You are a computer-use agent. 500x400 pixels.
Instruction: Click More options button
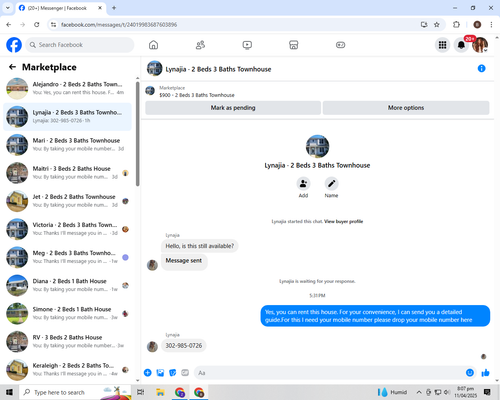[406, 108]
